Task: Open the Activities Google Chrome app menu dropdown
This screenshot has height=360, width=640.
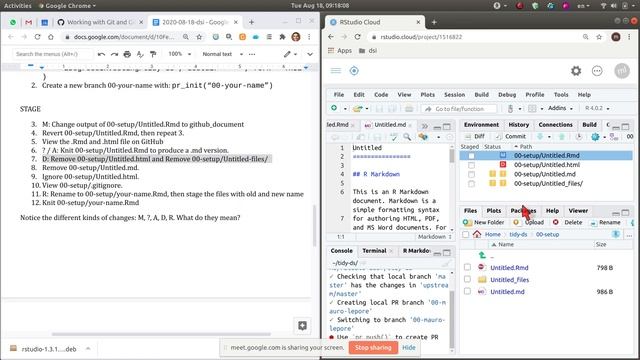Action: (67, 6)
